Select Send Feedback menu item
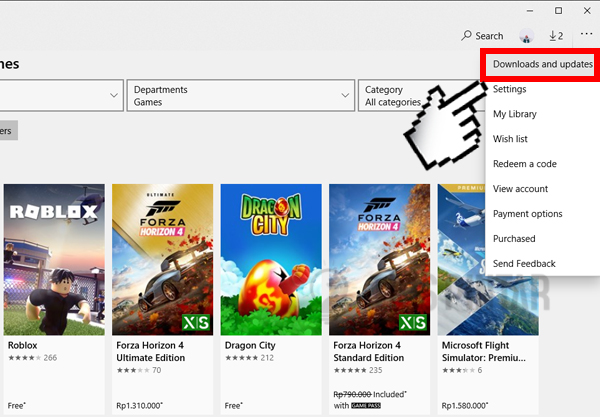Screen dimensions: 600x417 pyautogui.click(x=524, y=263)
